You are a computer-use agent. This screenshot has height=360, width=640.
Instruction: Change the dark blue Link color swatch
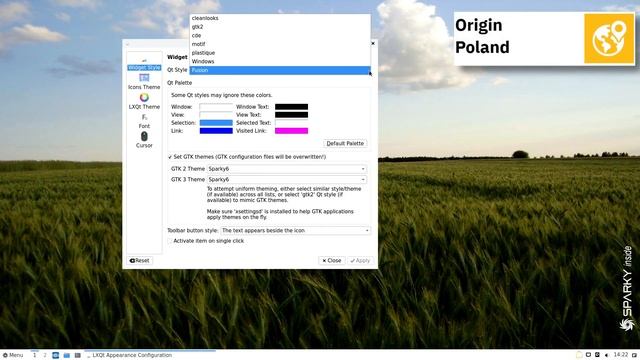click(x=216, y=131)
